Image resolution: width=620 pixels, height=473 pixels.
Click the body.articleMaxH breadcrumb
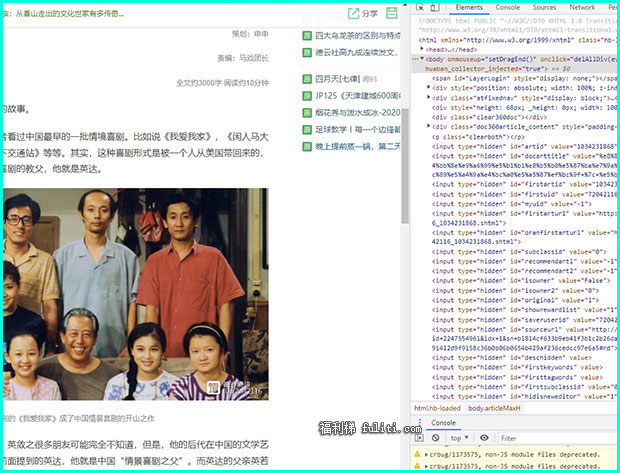(493, 408)
